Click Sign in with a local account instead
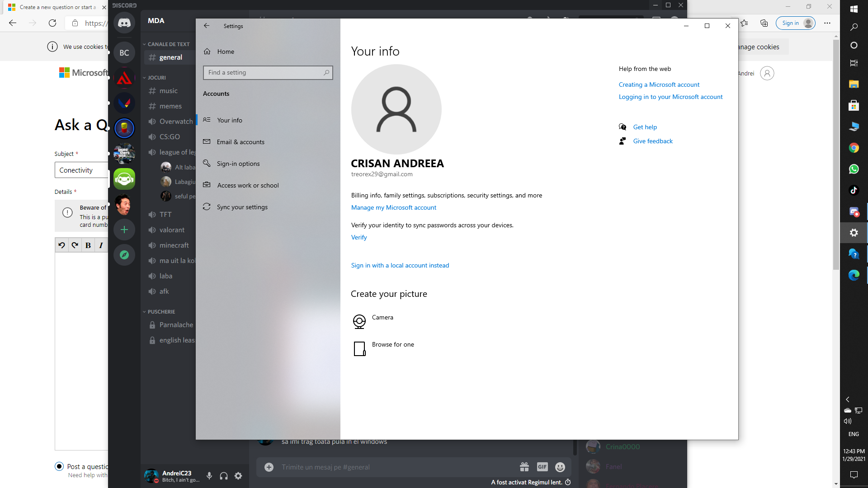Image resolution: width=868 pixels, height=488 pixels. (400, 265)
